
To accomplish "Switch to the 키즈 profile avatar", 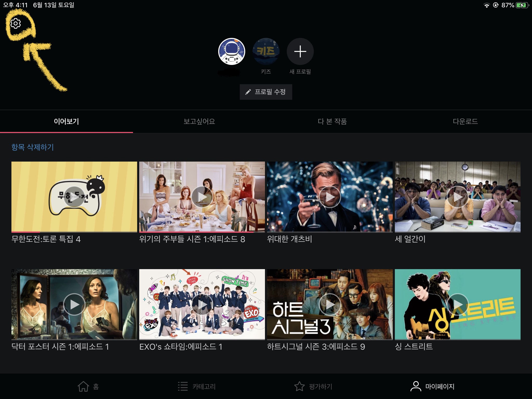I will [x=266, y=51].
